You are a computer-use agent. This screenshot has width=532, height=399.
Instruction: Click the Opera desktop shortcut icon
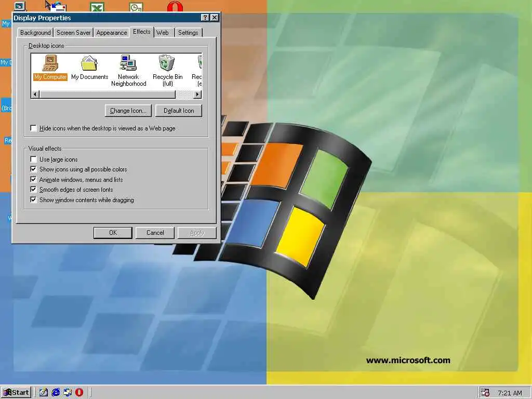175,7
